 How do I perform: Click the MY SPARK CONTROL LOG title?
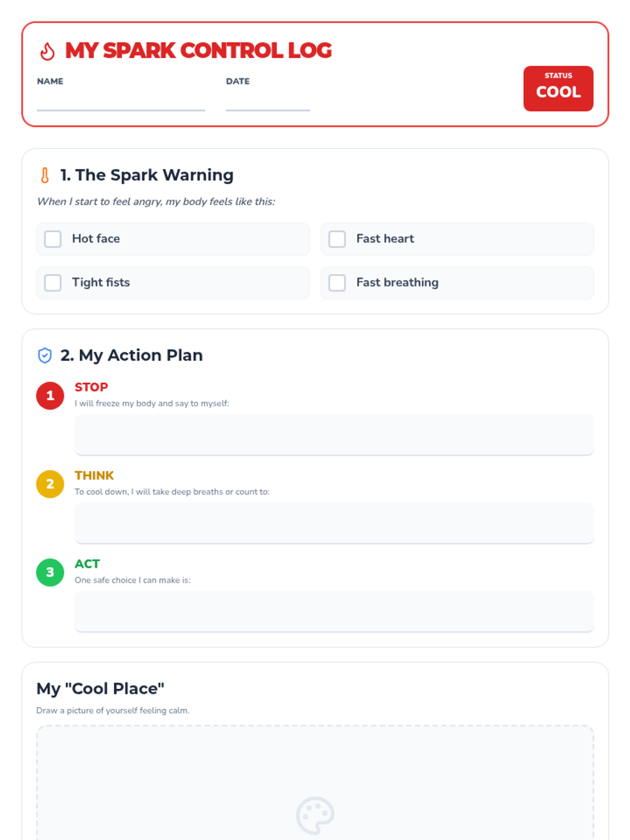click(198, 51)
